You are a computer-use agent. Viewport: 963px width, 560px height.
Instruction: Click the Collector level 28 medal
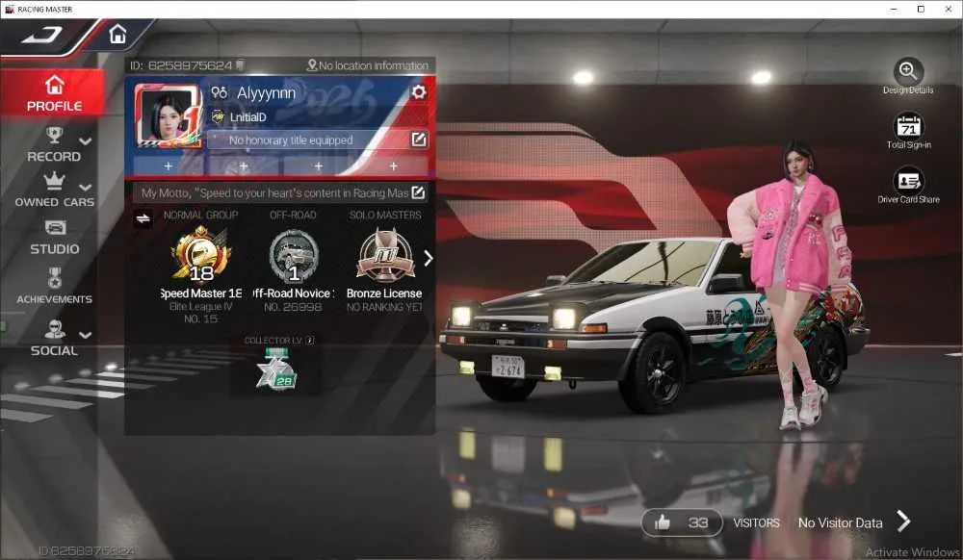[x=276, y=369]
